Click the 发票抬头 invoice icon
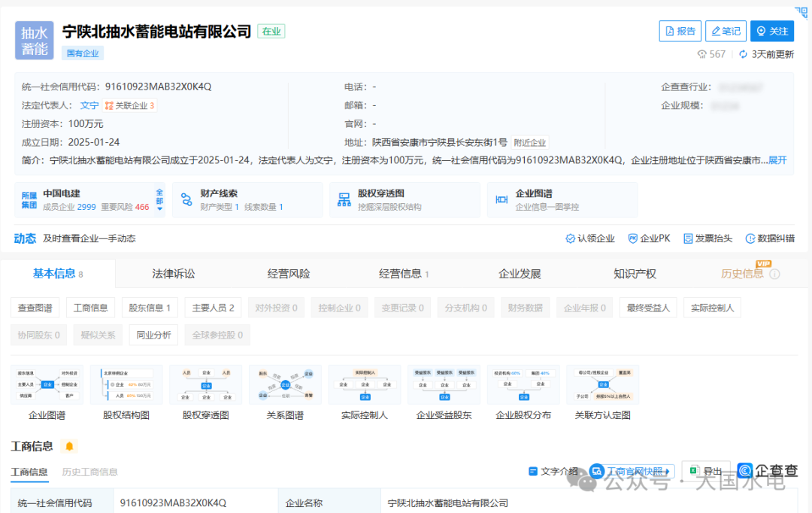The width and height of the screenshot is (812, 513). click(688, 238)
